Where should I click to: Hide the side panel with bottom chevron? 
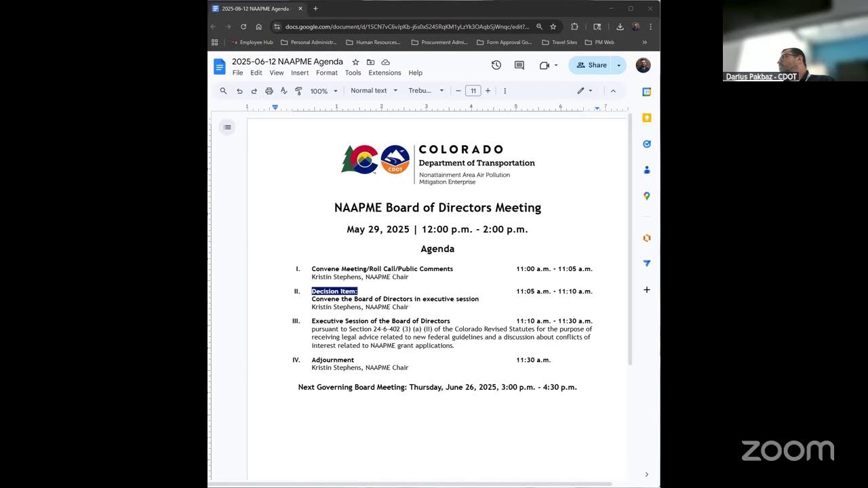pos(647,474)
